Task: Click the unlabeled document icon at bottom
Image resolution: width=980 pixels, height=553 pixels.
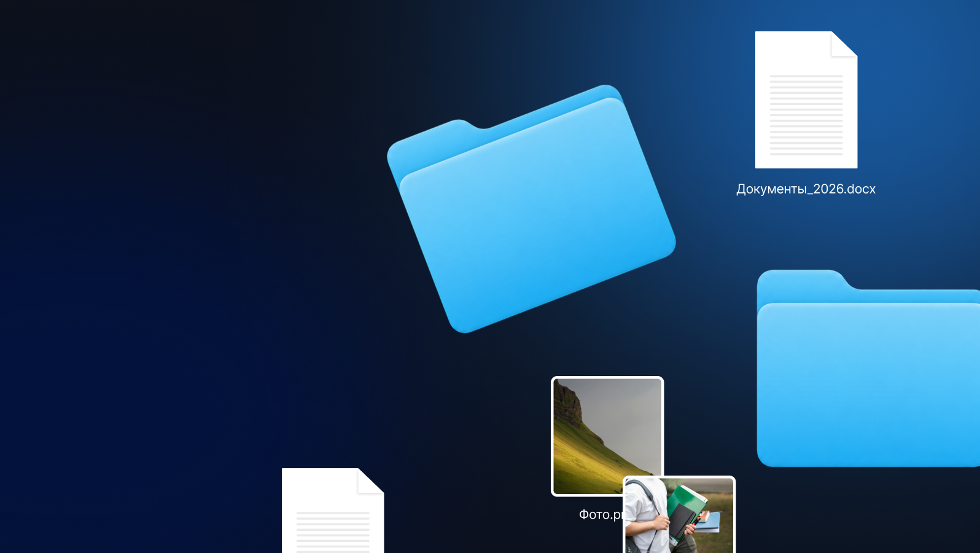Action: (333, 511)
